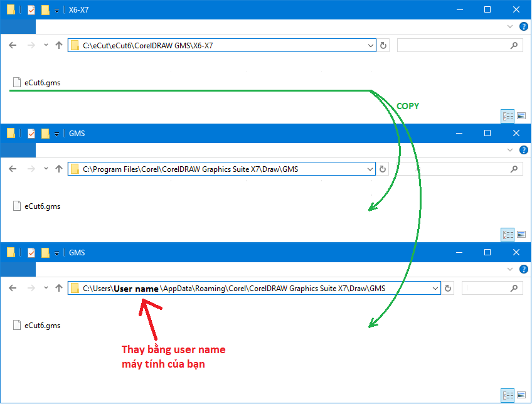Expand address history dropdown in X6-X7 window

click(x=371, y=45)
